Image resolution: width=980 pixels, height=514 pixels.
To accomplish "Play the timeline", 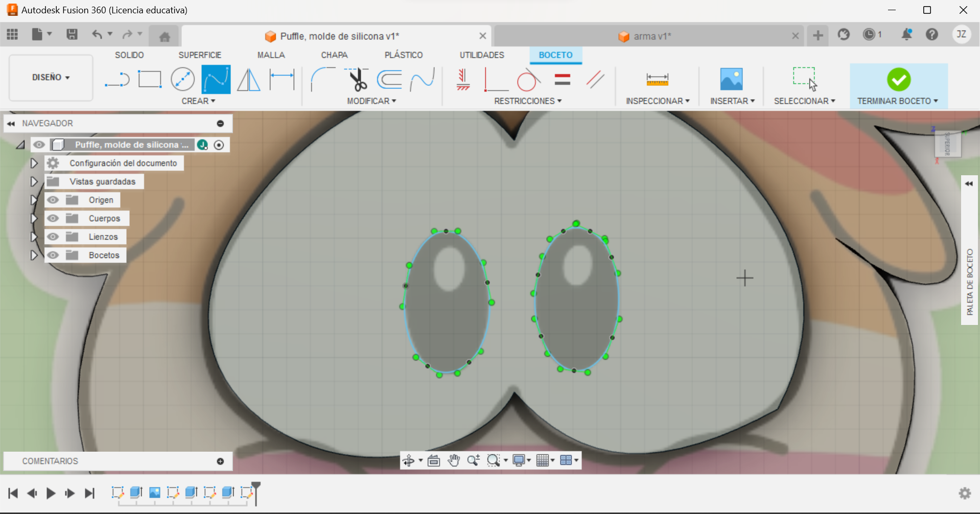I will tap(51, 493).
